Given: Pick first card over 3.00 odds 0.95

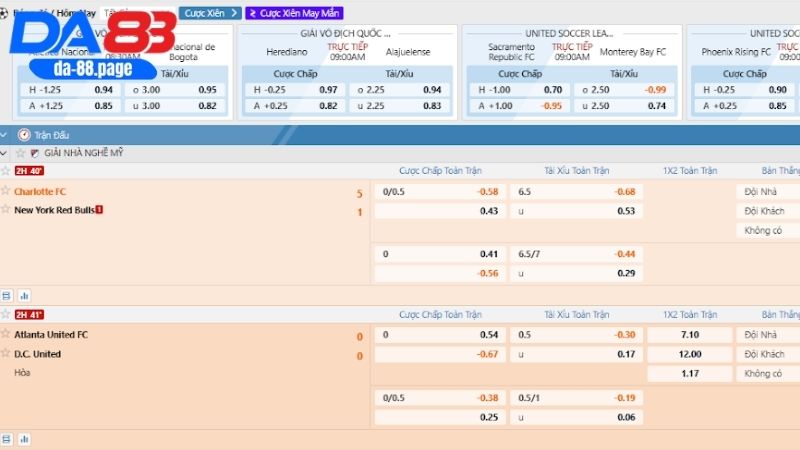Looking at the screenshot, I should (x=175, y=90).
